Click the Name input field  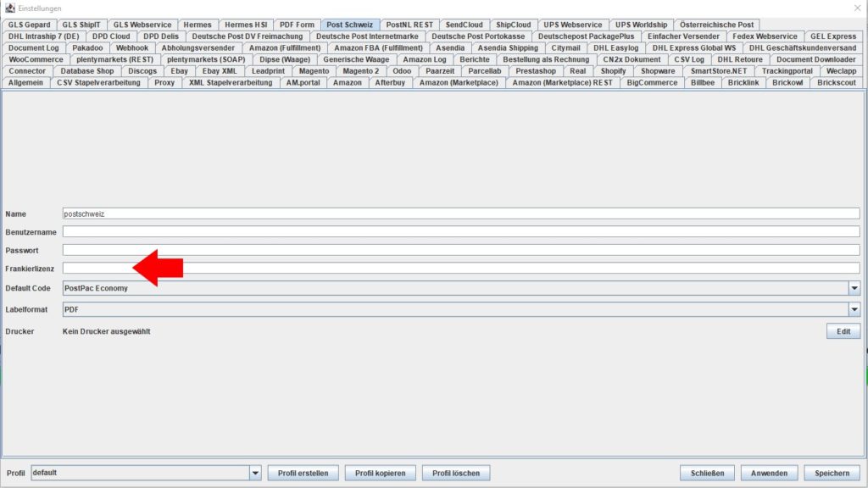click(461, 213)
